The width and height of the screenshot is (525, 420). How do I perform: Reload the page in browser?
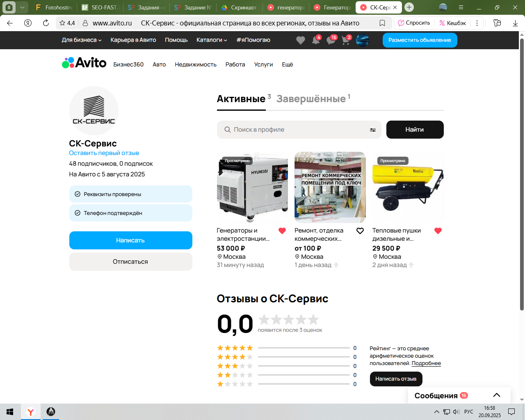click(x=46, y=23)
